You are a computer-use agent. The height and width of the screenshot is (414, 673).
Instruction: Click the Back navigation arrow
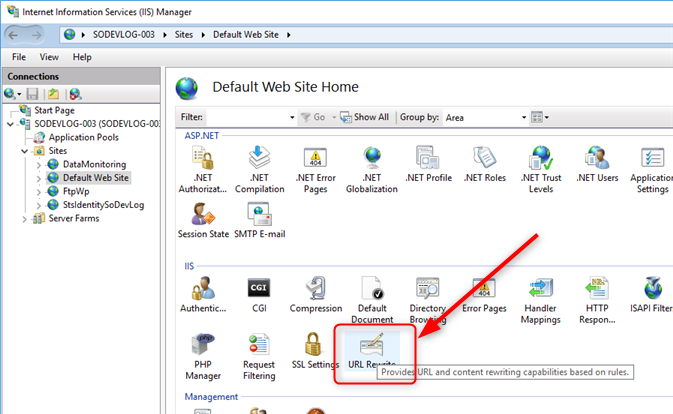[x=13, y=35]
